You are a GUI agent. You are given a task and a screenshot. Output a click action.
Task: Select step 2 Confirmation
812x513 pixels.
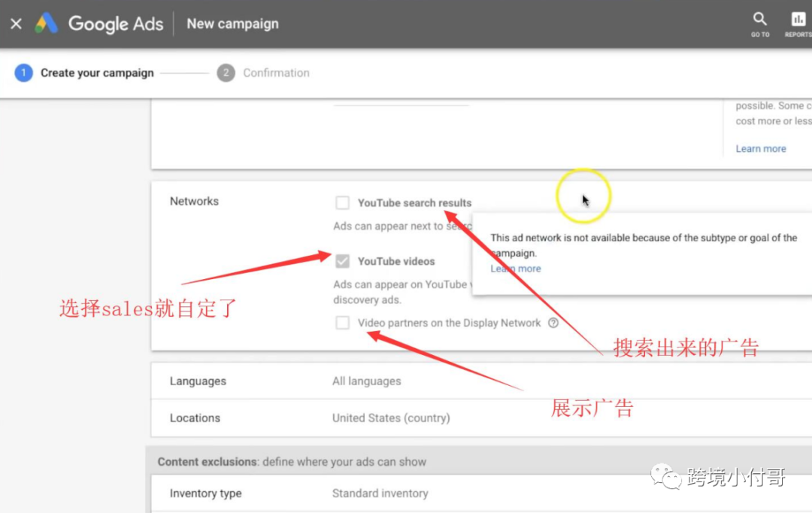(x=263, y=73)
